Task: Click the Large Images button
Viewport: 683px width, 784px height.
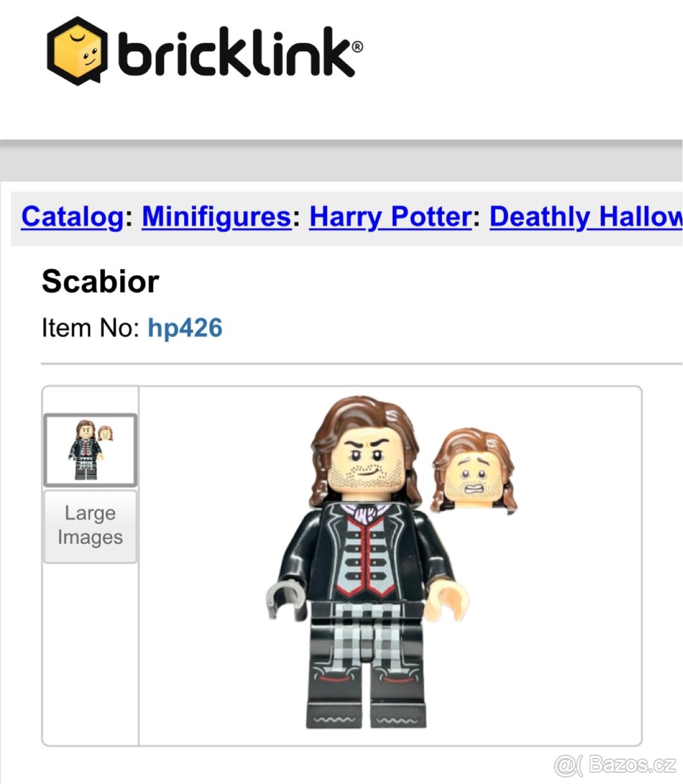Action: (90, 526)
